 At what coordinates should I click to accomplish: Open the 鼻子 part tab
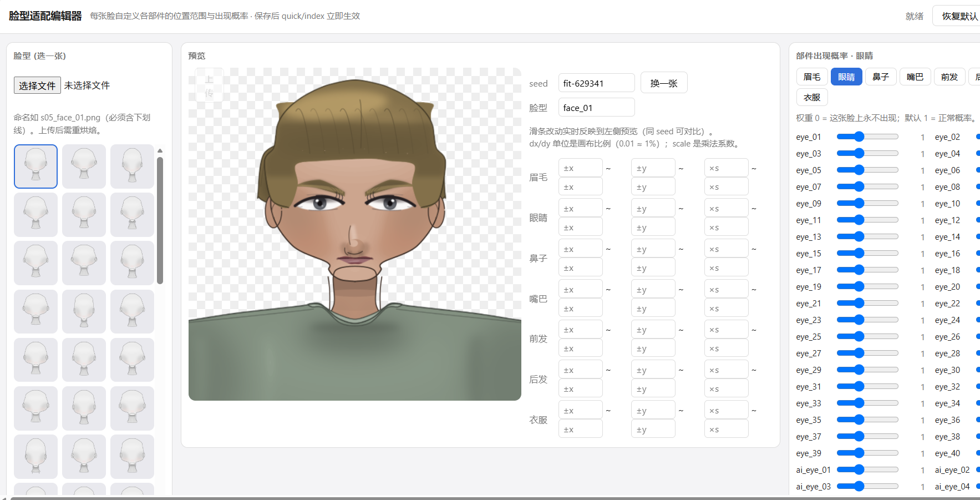point(881,77)
